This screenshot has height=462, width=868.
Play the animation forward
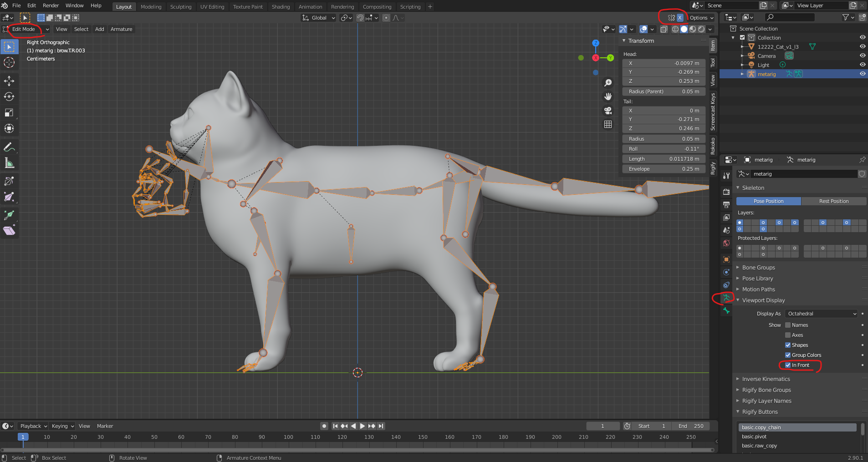(362, 426)
